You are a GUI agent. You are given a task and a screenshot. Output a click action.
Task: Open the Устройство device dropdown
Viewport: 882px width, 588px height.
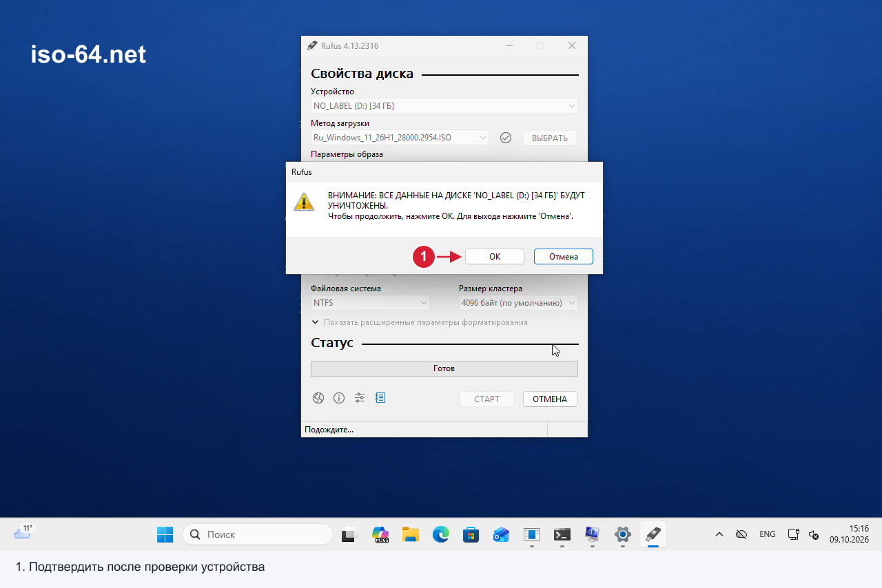click(x=444, y=106)
